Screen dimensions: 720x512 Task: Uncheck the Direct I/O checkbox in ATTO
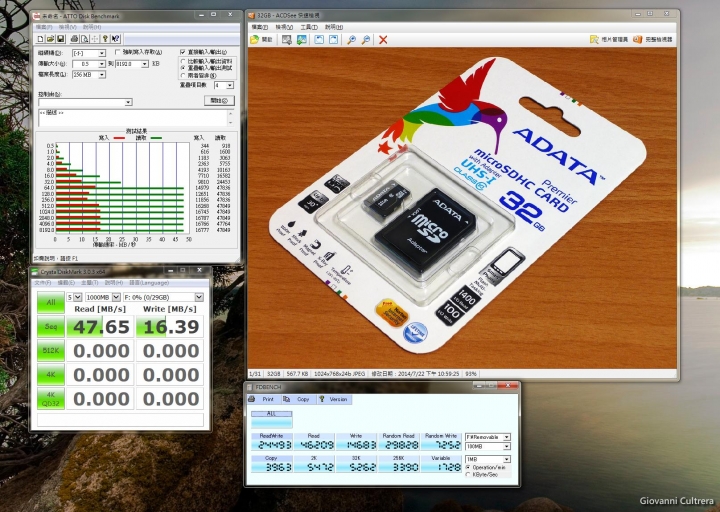[183, 52]
